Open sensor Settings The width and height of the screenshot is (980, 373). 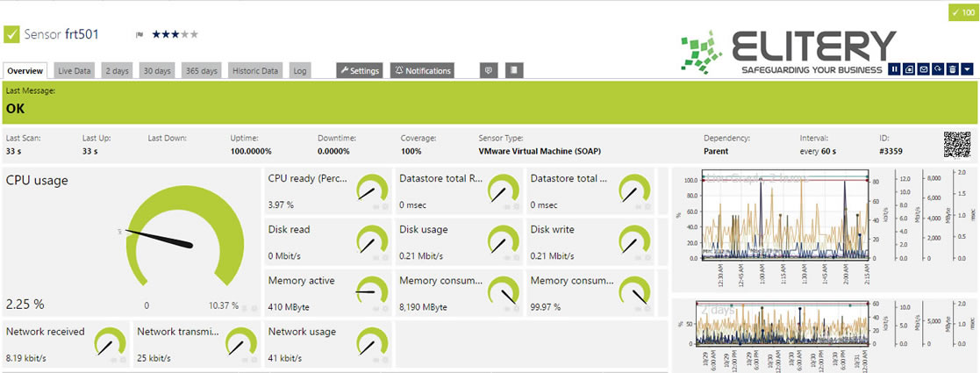click(x=360, y=70)
